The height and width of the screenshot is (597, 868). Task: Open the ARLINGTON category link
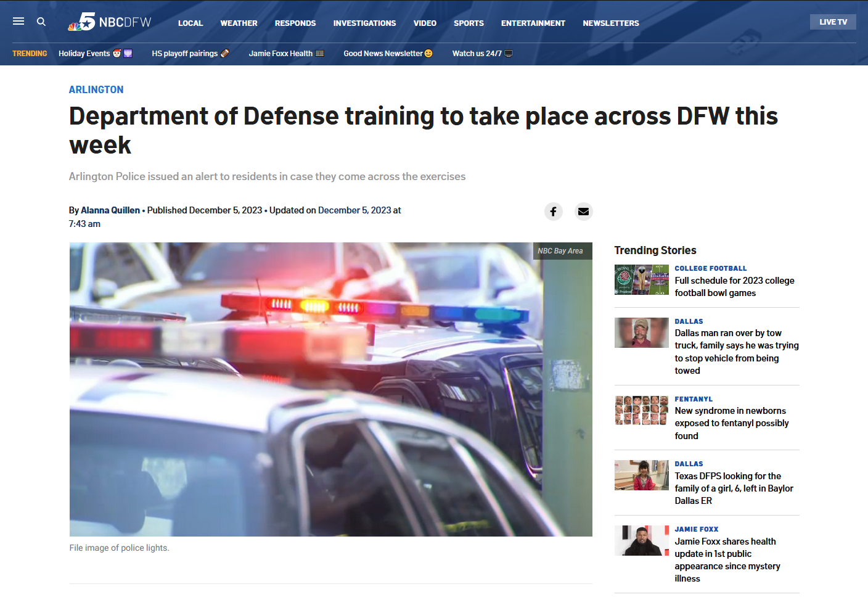[96, 89]
